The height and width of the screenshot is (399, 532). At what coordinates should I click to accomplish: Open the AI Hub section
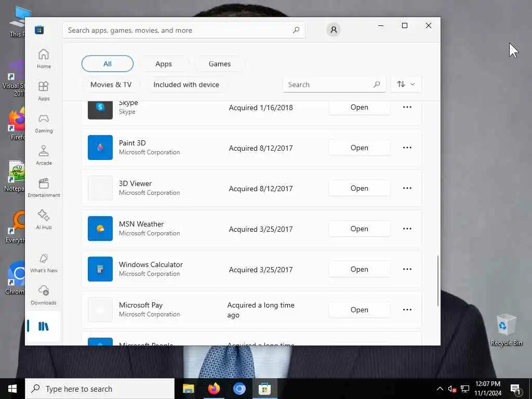(44, 220)
